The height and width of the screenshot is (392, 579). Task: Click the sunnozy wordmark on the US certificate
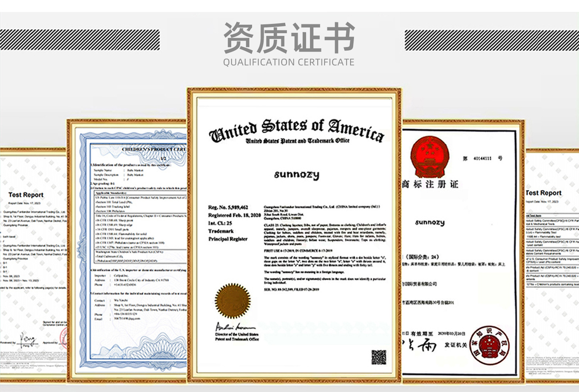coord(297,175)
